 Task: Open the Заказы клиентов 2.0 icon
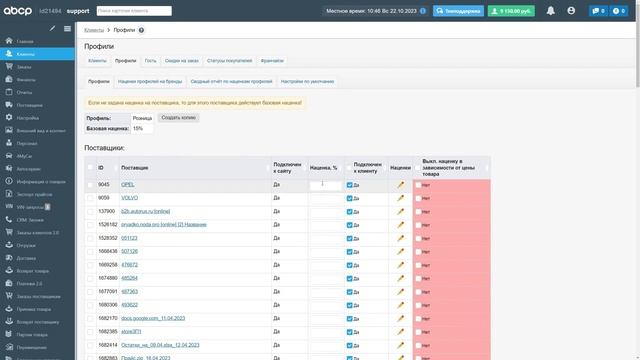9,232
